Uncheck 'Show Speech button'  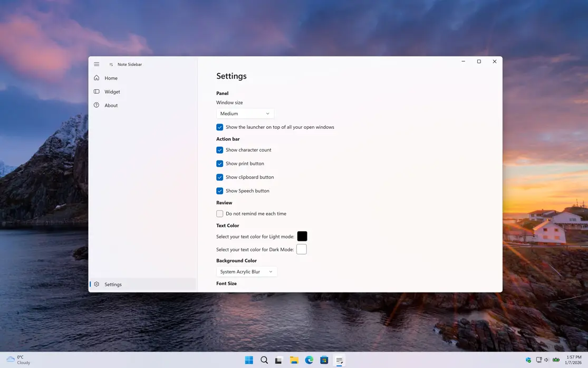tap(219, 191)
